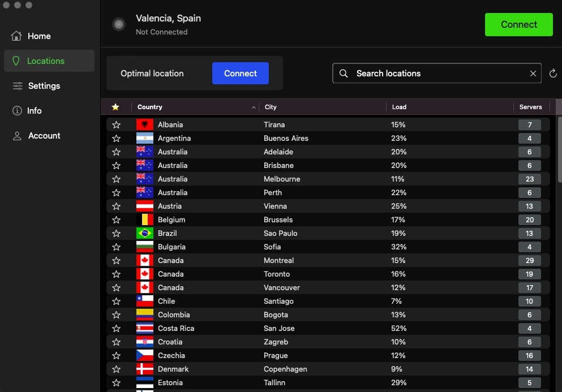Toggle favorite star for Melbourne

pyautogui.click(x=116, y=179)
